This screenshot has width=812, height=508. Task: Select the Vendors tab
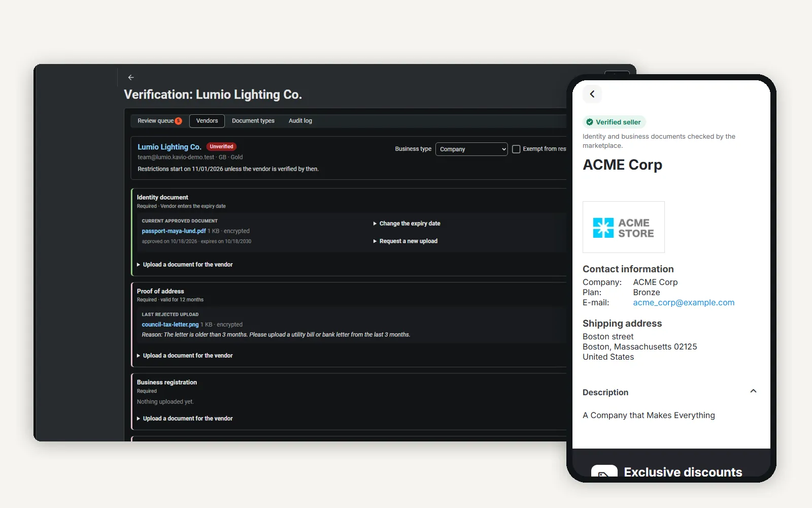[207, 121]
